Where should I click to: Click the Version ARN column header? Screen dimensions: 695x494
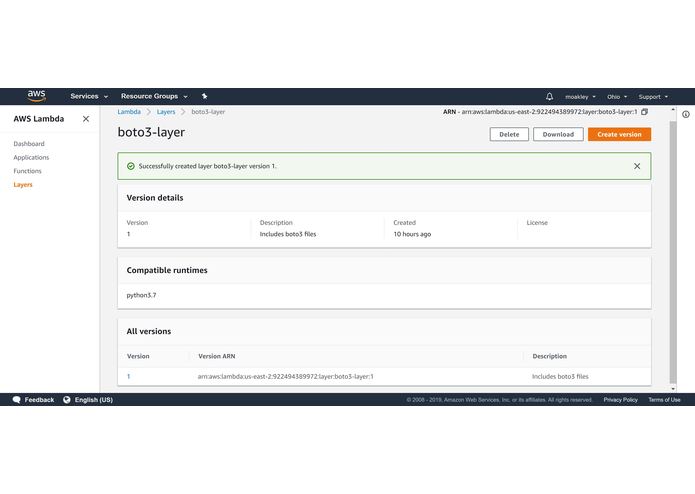coord(217,356)
